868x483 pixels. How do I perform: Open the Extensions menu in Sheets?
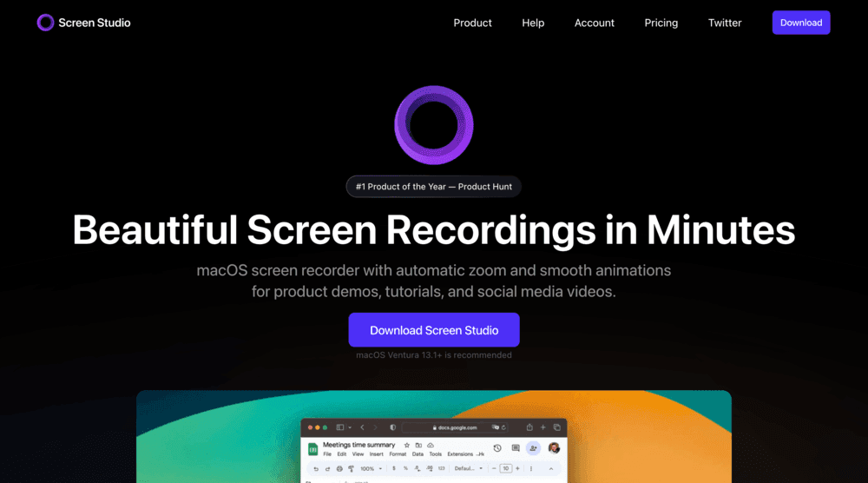460,454
